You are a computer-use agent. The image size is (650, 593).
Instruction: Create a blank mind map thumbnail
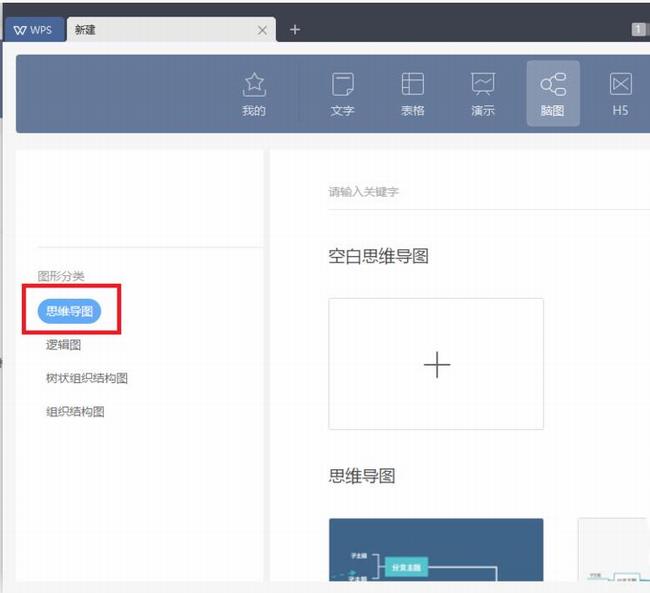click(x=436, y=364)
